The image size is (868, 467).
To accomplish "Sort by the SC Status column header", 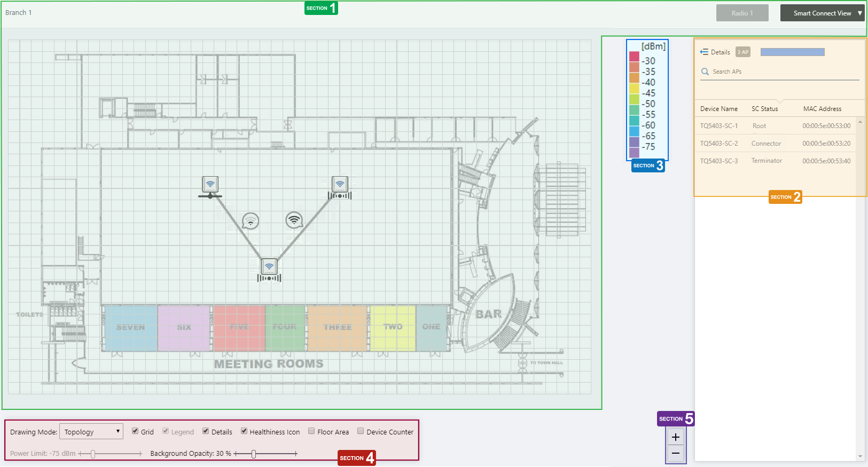I will [765, 109].
